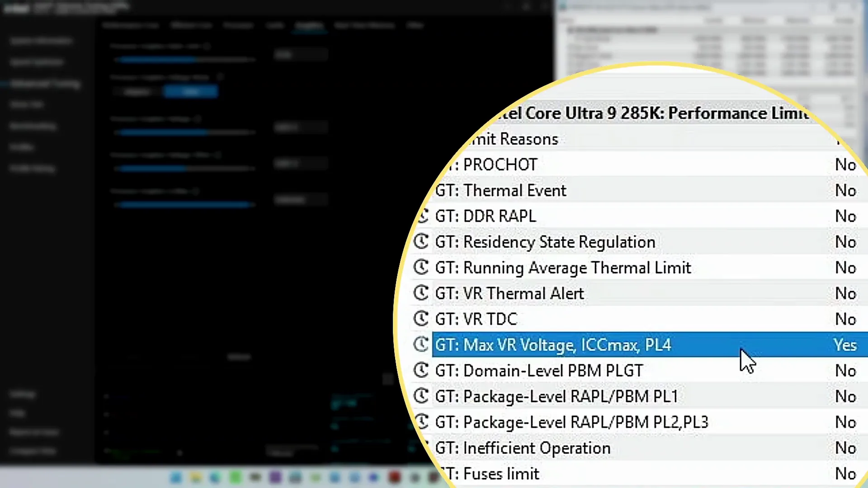The width and height of the screenshot is (868, 488).
Task: Click the clock icon beside GT: Residency State Regulation
Action: click(421, 242)
